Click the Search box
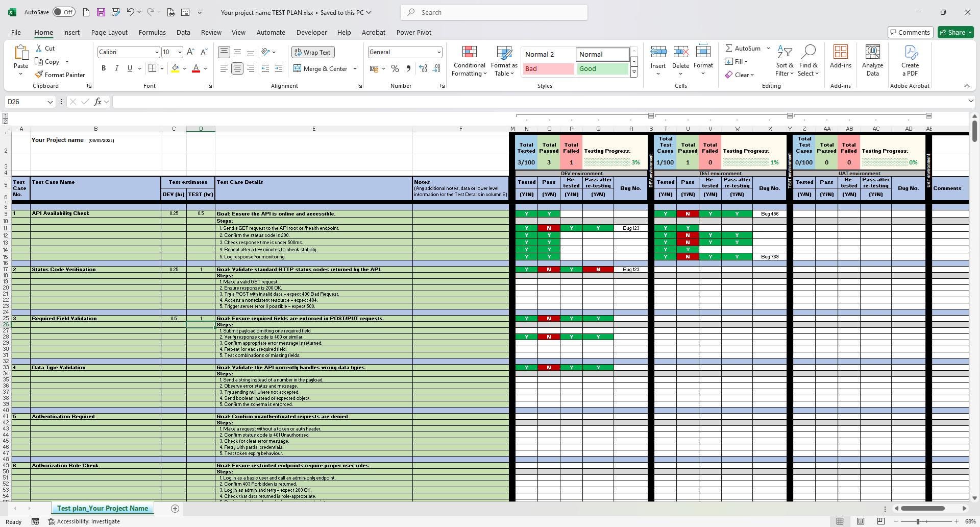 494,12
